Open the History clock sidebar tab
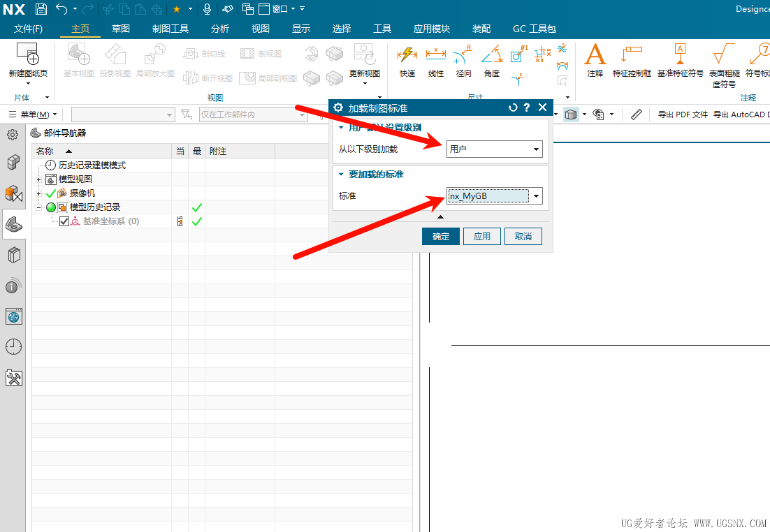Viewport: 770px width, 532px height. [x=14, y=347]
